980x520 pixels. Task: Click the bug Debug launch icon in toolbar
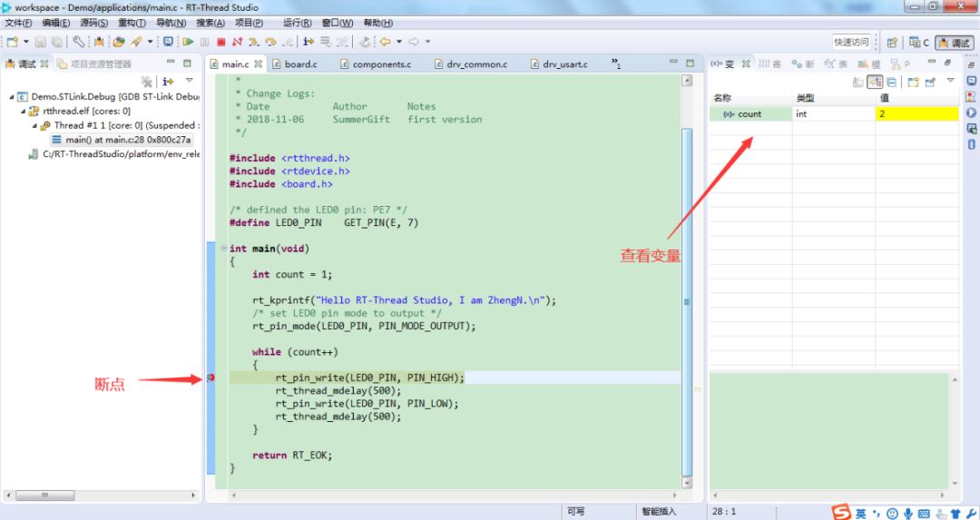click(x=99, y=42)
